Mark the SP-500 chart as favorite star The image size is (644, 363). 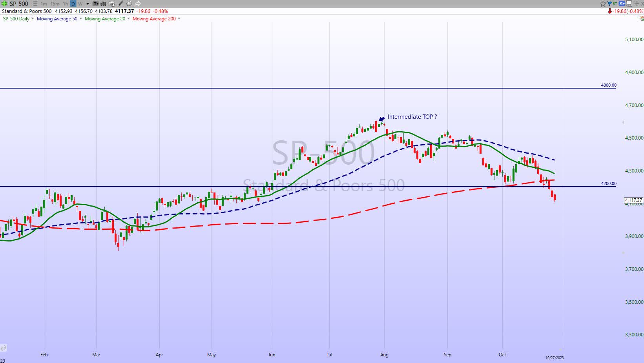tap(602, 4)
